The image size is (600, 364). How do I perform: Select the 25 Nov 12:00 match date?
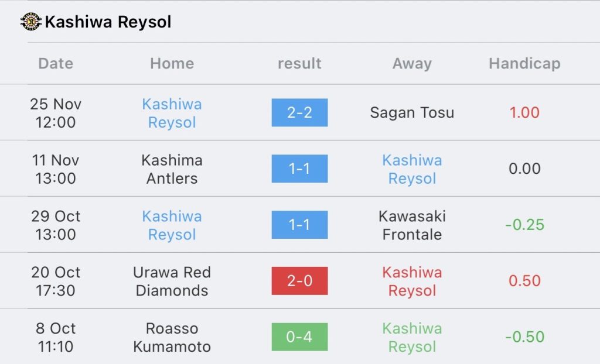(x=56, y=113)
